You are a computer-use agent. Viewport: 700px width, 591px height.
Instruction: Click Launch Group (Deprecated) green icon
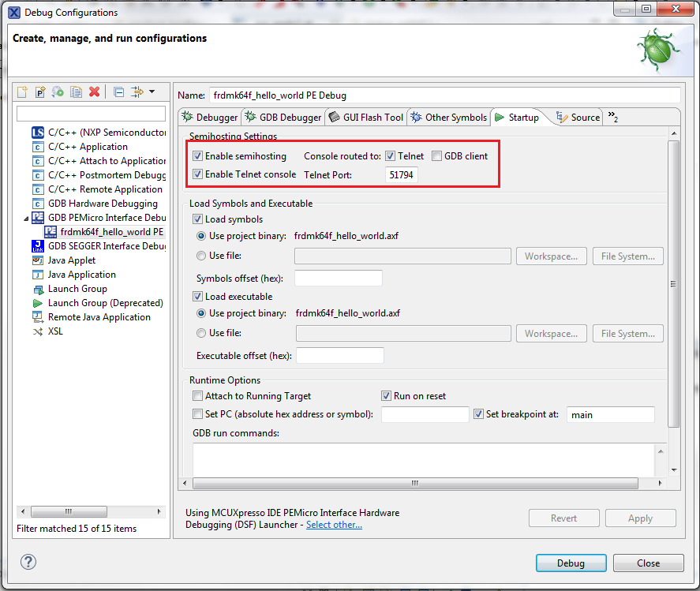pos(38,303)
